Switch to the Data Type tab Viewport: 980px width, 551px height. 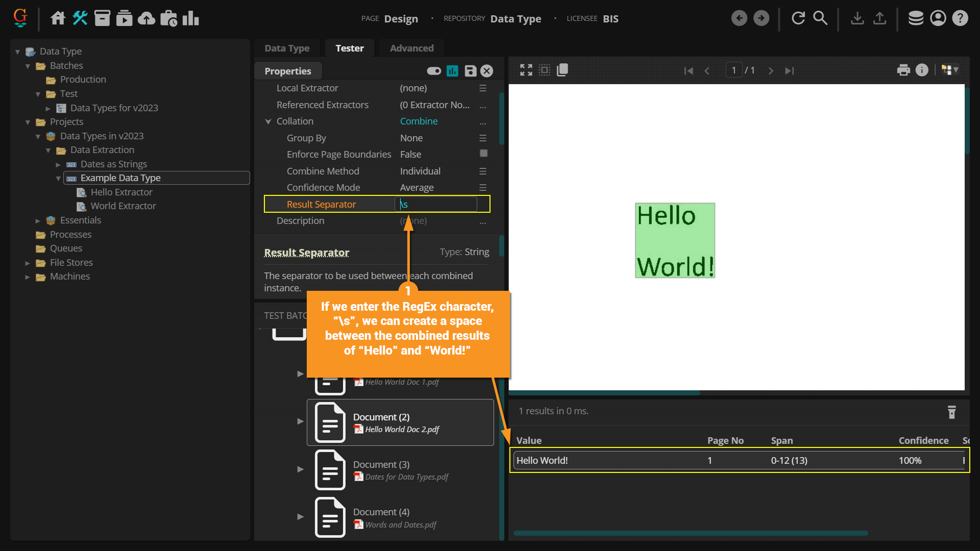coord(287,48)
